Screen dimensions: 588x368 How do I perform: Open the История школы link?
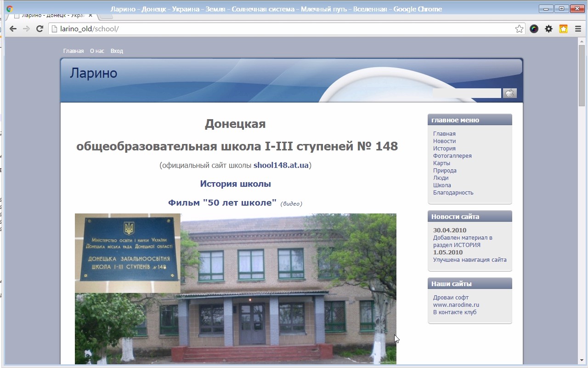tap(236, 184)
